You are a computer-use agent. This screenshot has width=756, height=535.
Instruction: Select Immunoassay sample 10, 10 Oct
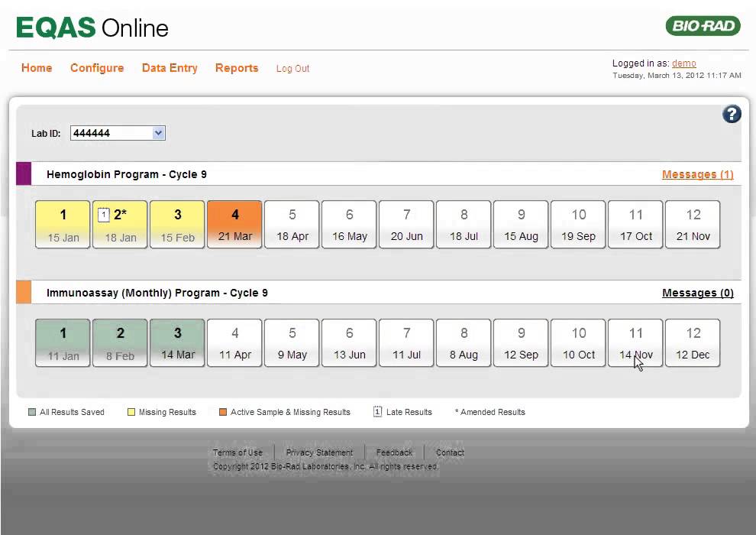coord(579,343)
